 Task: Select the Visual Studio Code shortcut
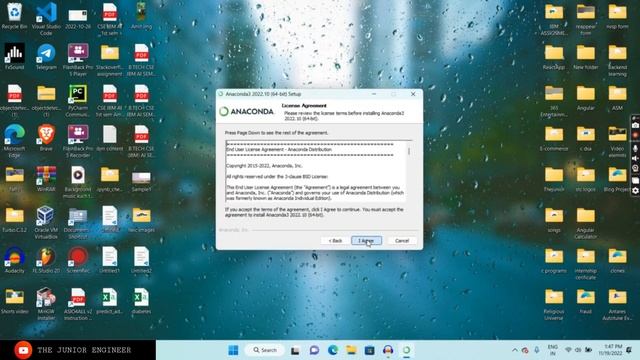(x=46, y=18)
